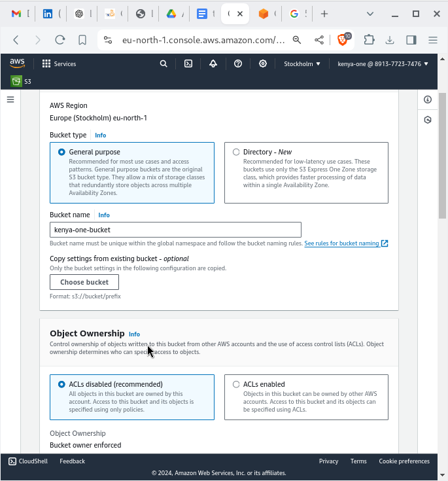Click the Services text label
448x481 pixels.
(65, 64)
